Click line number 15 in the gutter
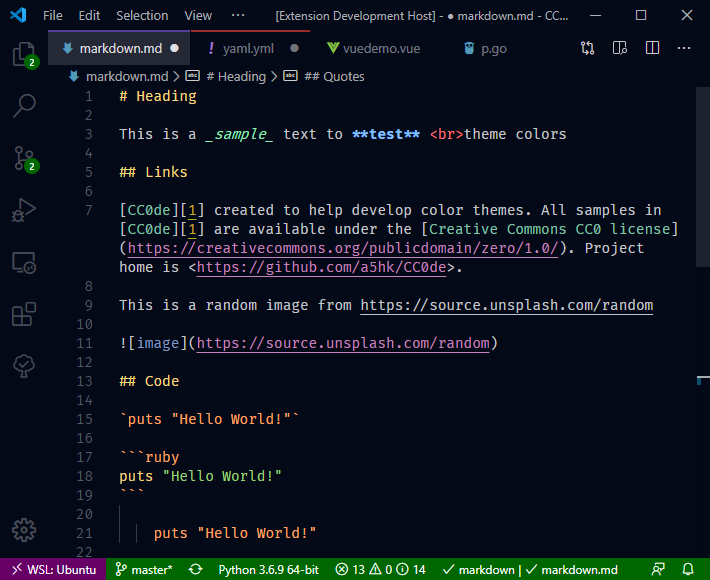This screenshot has height=580, width=710. pyautogui.click(x=85, y=419)
